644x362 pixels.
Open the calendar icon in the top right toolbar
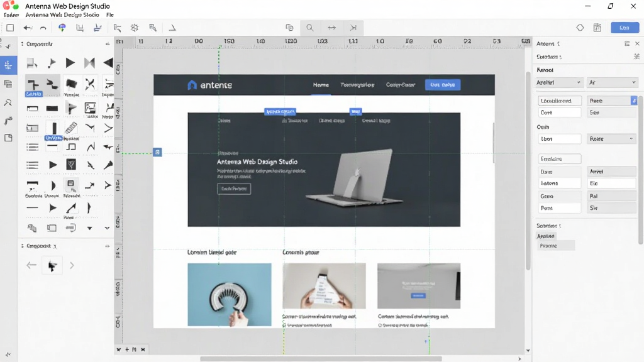pyautogui.click(x=597, y=28)
